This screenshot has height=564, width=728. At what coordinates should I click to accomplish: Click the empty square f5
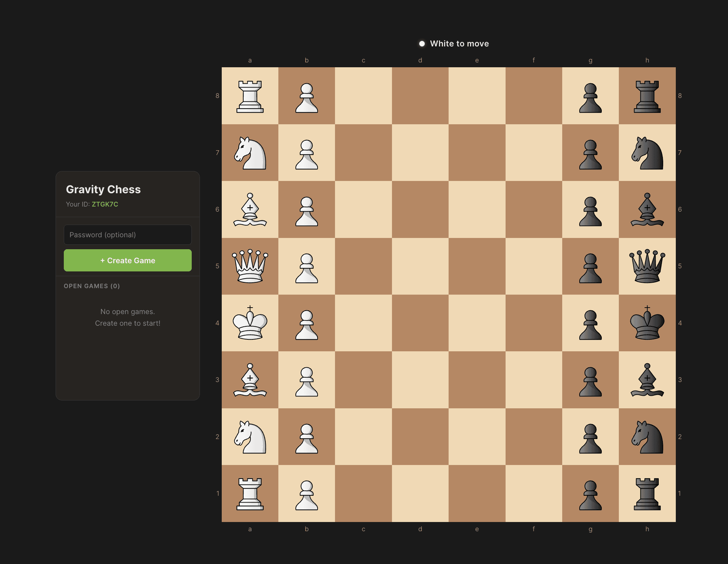(534, 266)
